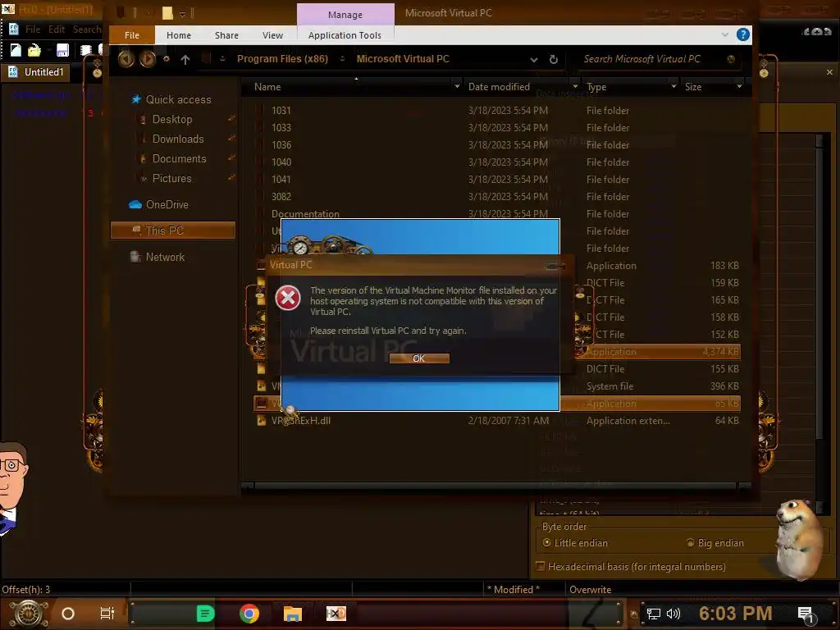Go up one folder level with the up arrow
The height and width of the screenshot is (630, 840).
tap(185, 59)
